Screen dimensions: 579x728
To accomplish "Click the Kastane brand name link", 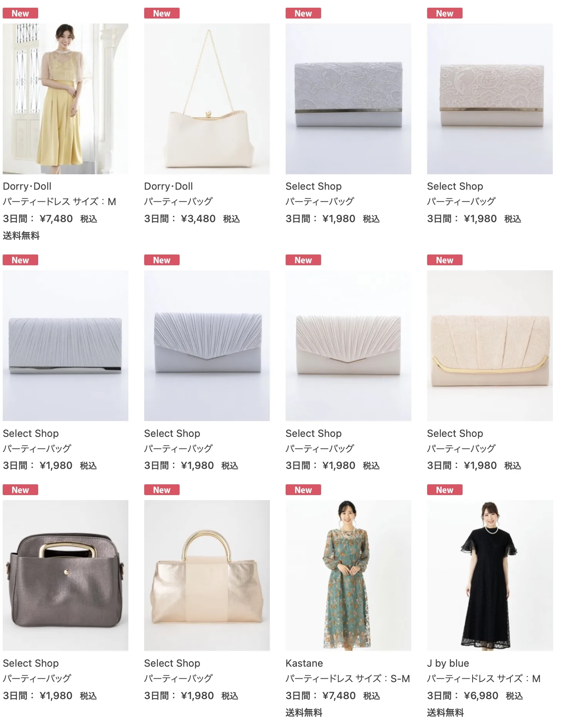I will click(304, 663).
